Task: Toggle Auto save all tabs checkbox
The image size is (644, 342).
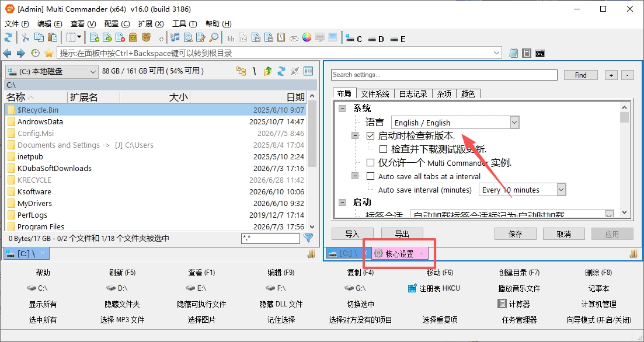Action: pos(371,176)
